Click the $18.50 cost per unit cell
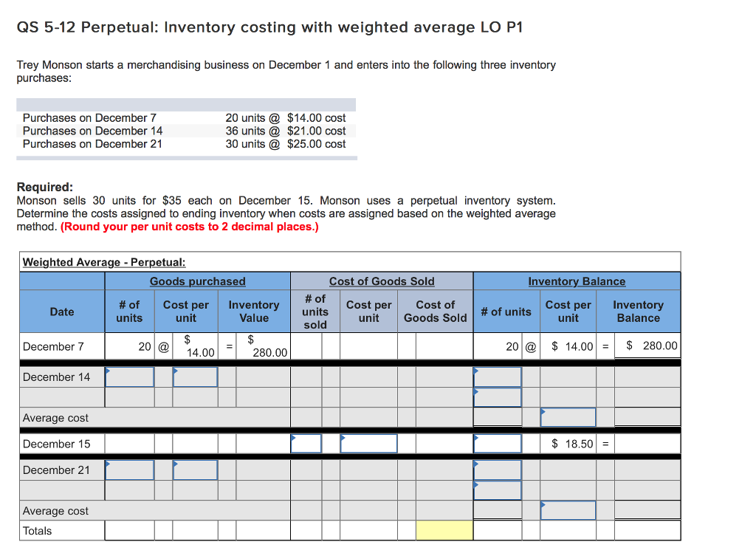Screen dimensions: 756x553 coord(568,443)
